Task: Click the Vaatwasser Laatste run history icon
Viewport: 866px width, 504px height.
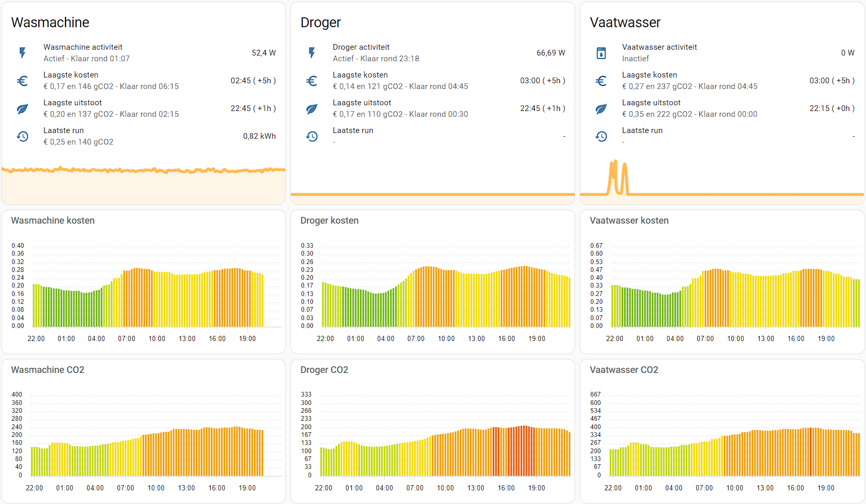Action: click(601, 136)
